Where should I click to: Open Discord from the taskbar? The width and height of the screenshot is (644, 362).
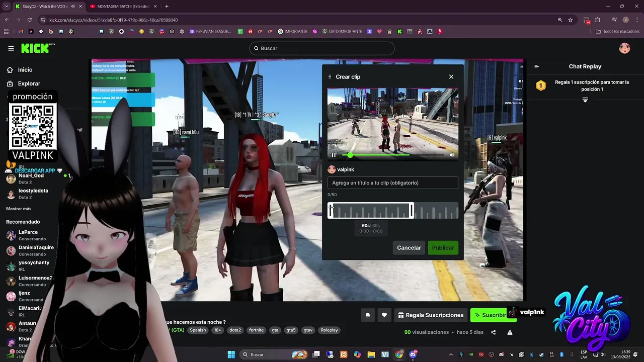pyautogui.click(x=413, y=354)
